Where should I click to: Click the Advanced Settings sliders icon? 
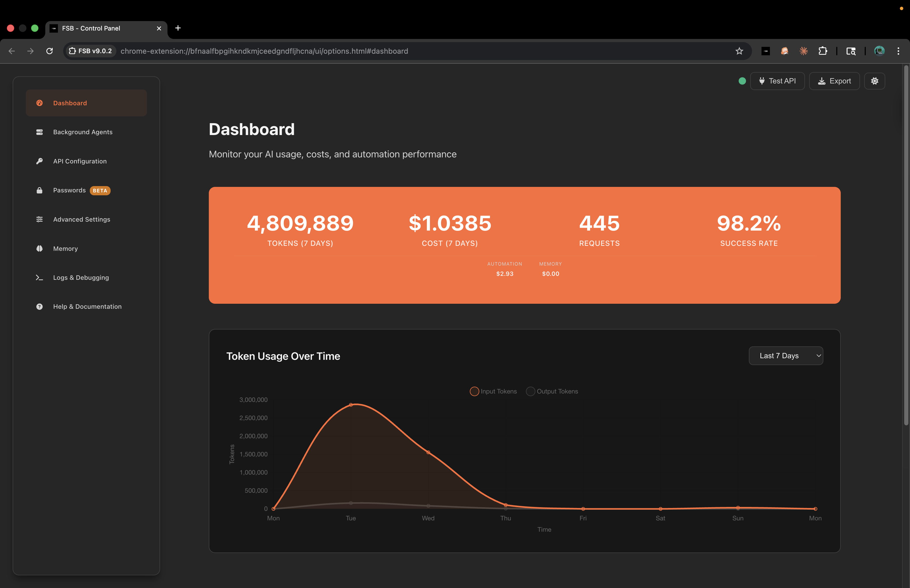pos(39,220)
